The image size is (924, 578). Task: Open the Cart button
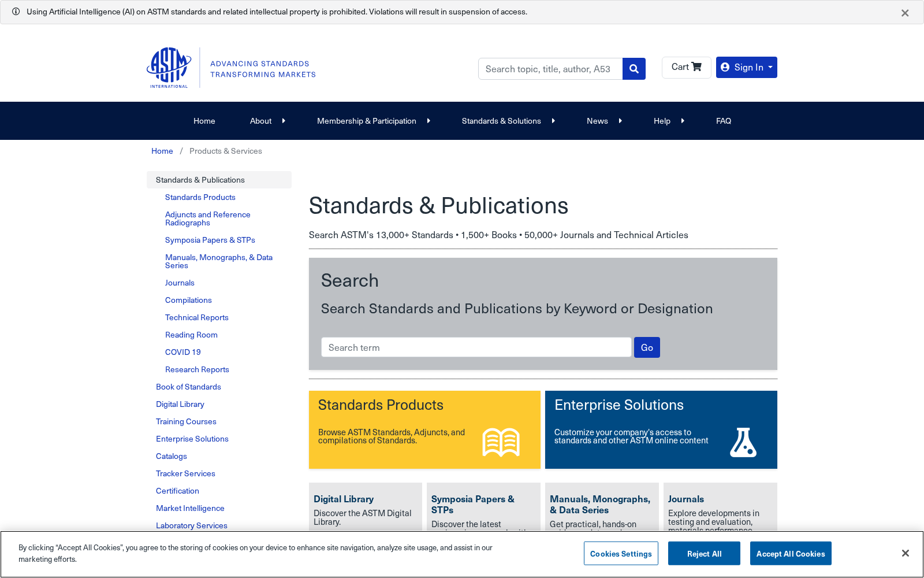pyautogui.click(x=686, y=67)
